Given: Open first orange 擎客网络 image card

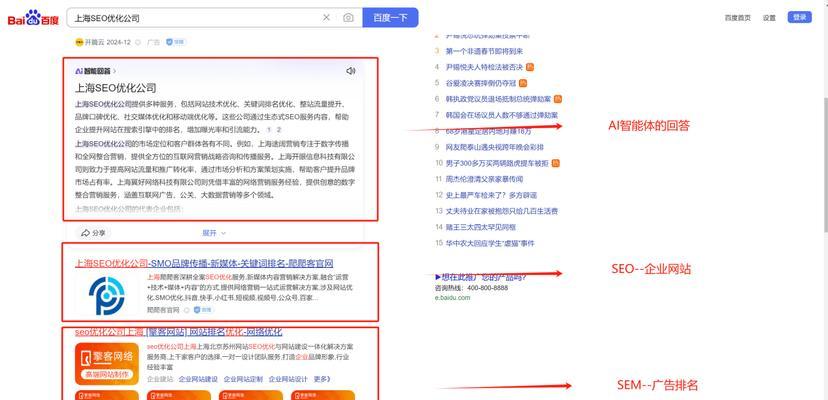Looking at the screenshot, I should [x=107, y=395].
